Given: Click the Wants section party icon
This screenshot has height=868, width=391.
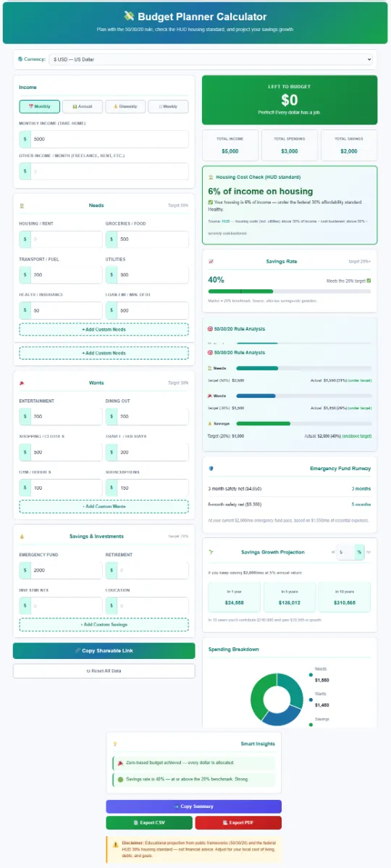Looking at the screenshot, I should [22, 383].
